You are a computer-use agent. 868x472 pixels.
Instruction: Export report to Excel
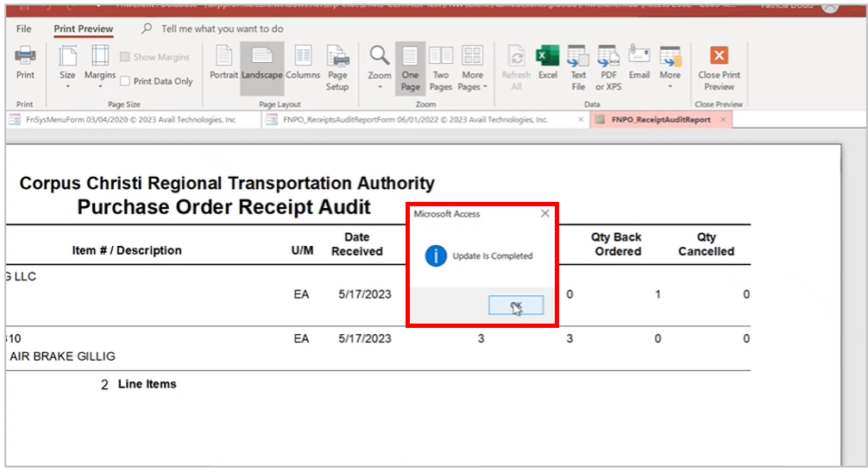coord(547,64)
